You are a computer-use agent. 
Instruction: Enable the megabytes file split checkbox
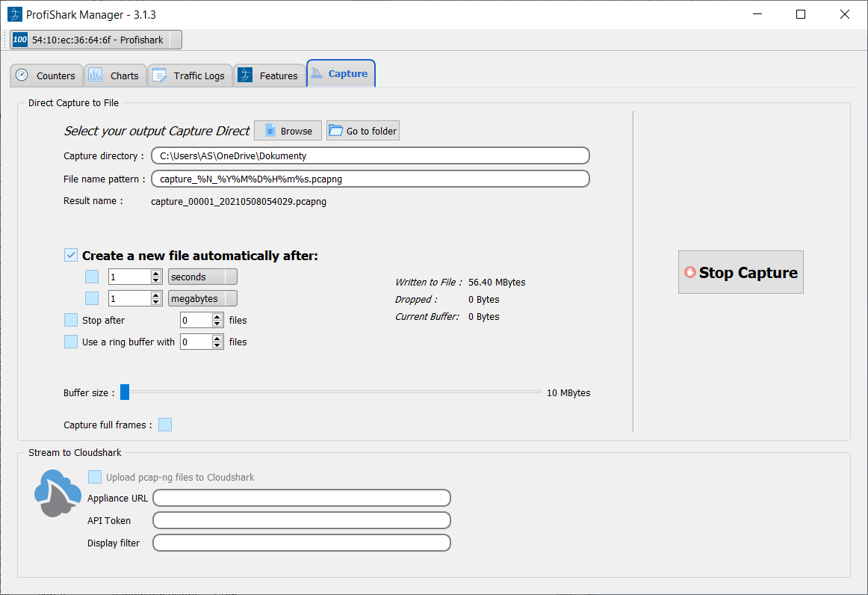[x=92, y=298]
